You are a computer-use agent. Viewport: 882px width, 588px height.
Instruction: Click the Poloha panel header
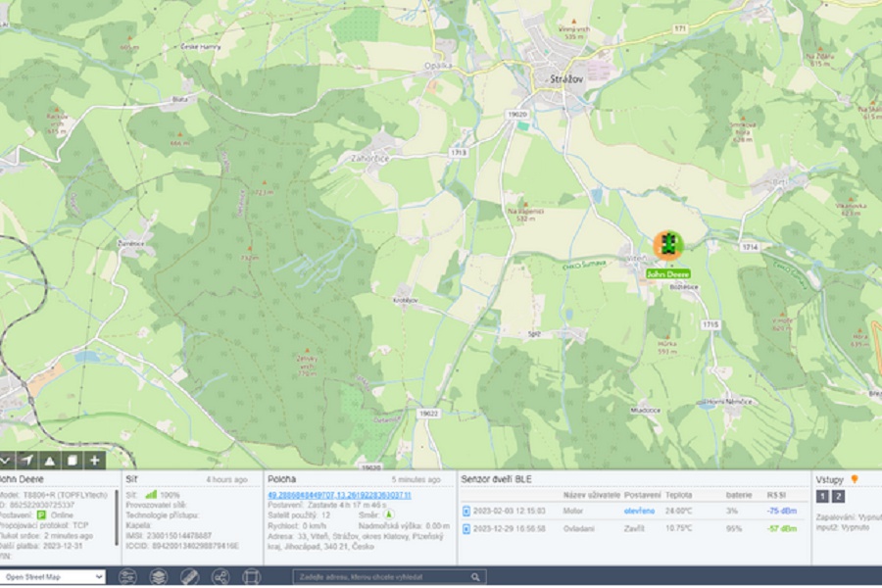[x=284, y=477]
